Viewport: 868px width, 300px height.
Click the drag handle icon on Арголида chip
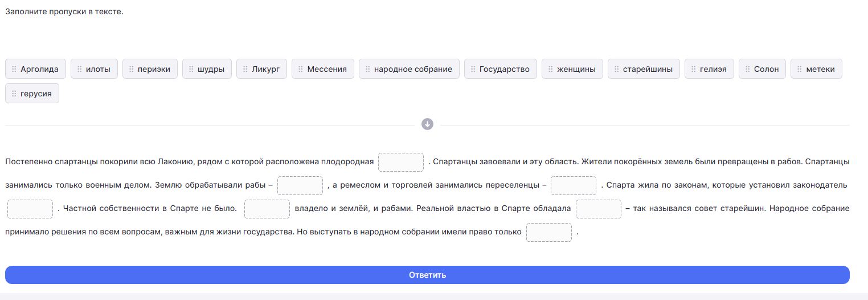[14, 69]
